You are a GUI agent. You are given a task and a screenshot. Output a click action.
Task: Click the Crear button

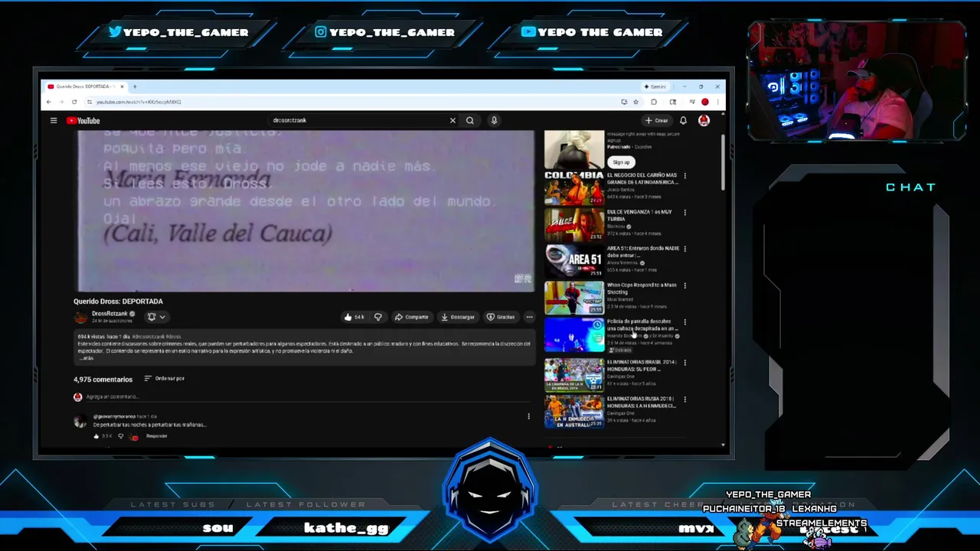(656, 120)
